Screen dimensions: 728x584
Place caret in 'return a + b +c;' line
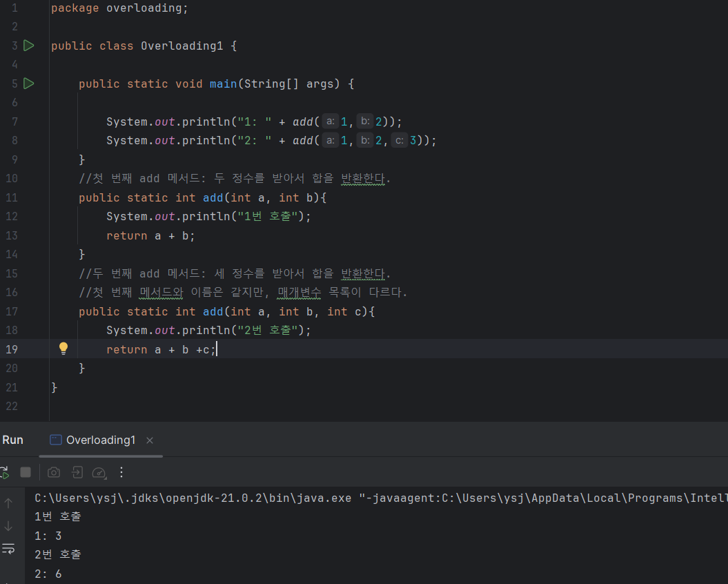[x=161, y=349]
